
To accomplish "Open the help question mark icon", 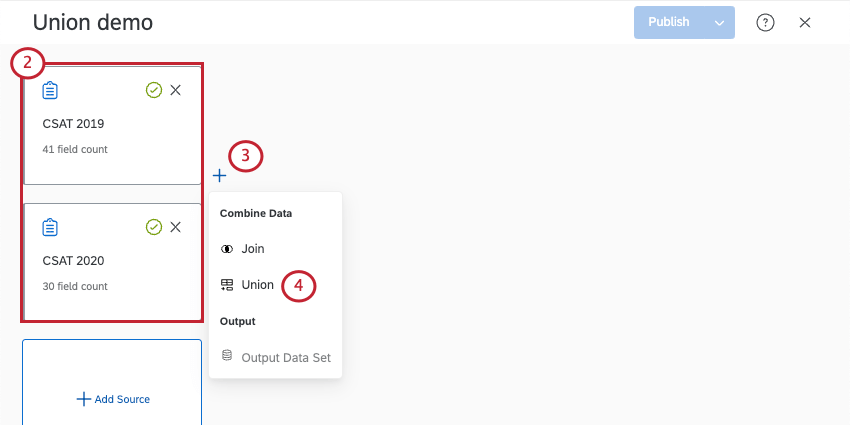I will click(765, 22).
